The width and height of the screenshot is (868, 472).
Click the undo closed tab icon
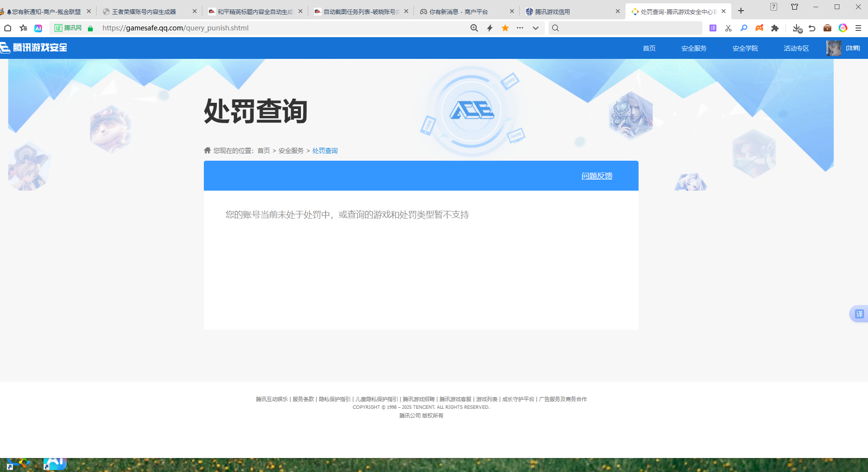click(812, 28)
